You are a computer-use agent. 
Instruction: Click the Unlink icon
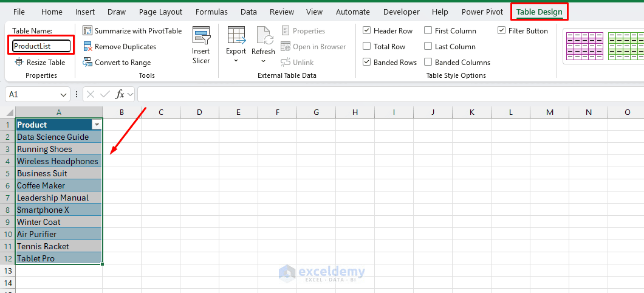tap(286, 63)
